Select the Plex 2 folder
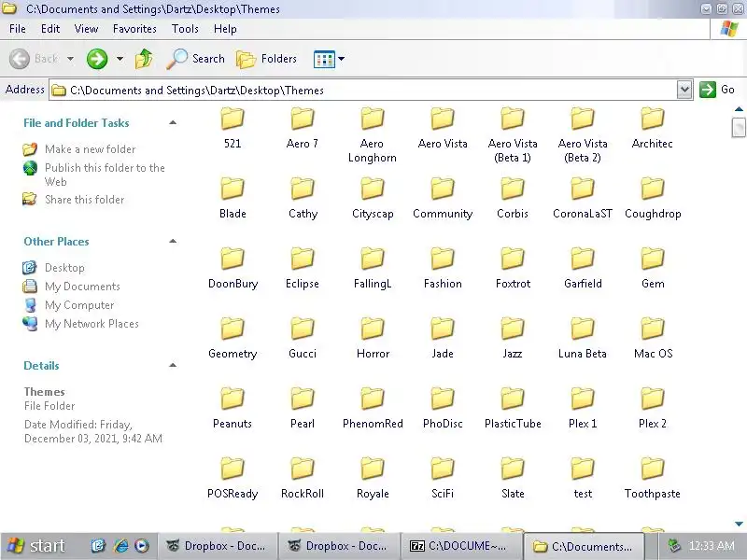 (x=653, y=409)
